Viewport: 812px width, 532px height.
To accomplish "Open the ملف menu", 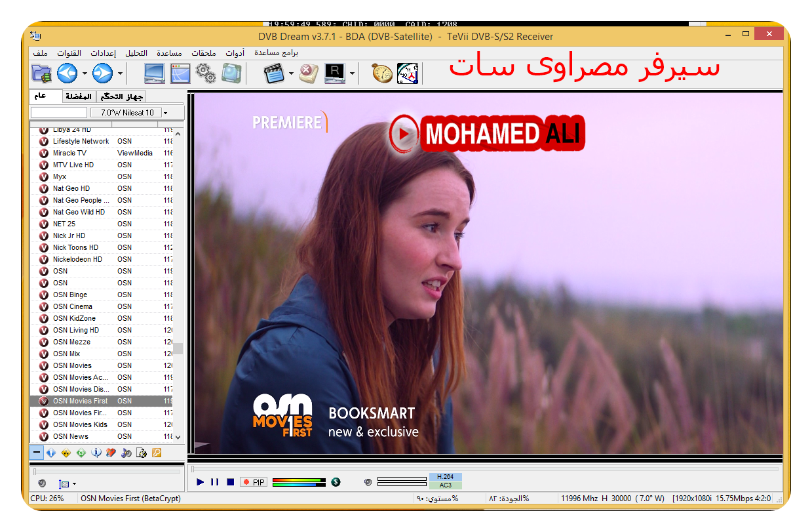I will click(x=40, y=52).
